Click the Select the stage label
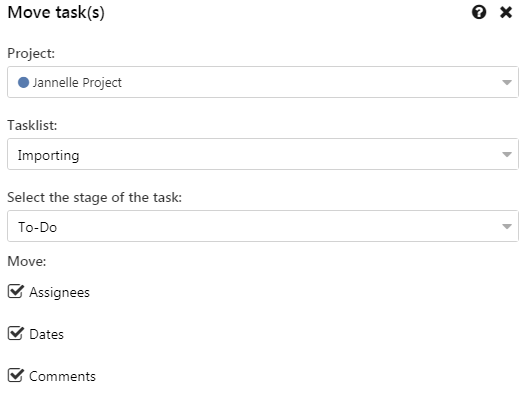Image resolution: width=526 pixels, height=397 pixels. (x=94, y=197)
